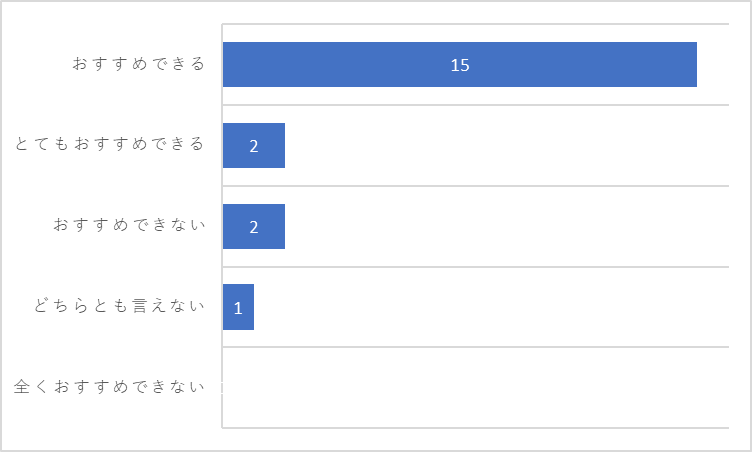Select the おすすめできない category label
This screenshot has height=452, width=752.
[x=129, y=225]
